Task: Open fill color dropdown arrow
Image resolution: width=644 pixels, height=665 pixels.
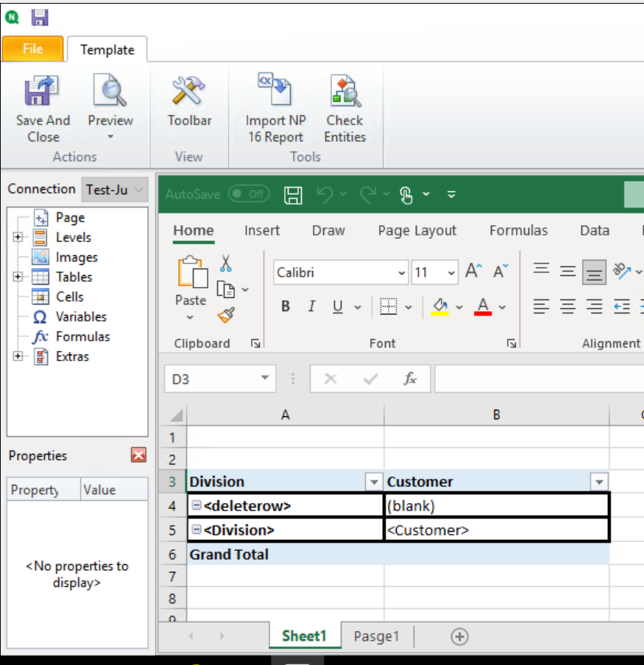Action: (459, 307)
